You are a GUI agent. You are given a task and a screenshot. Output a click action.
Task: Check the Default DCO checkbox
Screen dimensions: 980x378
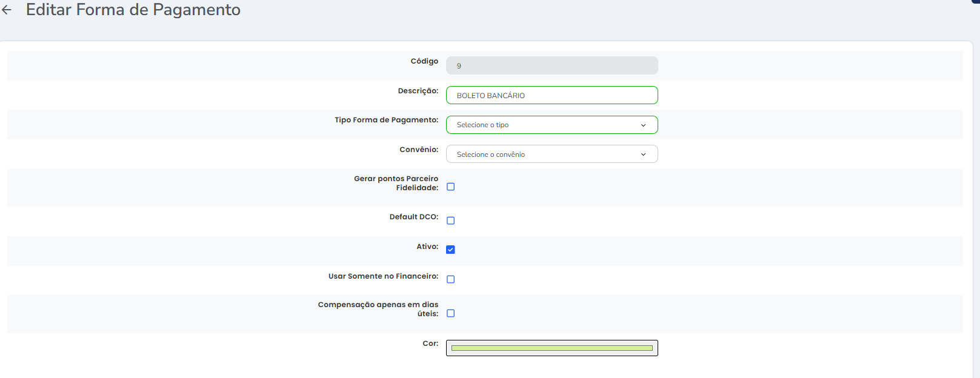(450, 220)
